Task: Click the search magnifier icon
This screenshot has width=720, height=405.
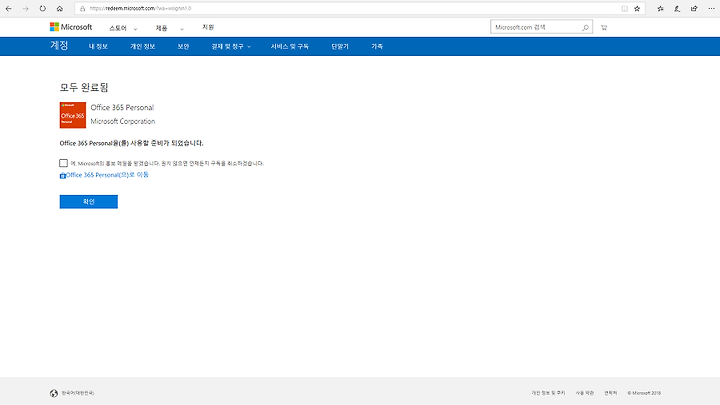Action: point(585,28)
